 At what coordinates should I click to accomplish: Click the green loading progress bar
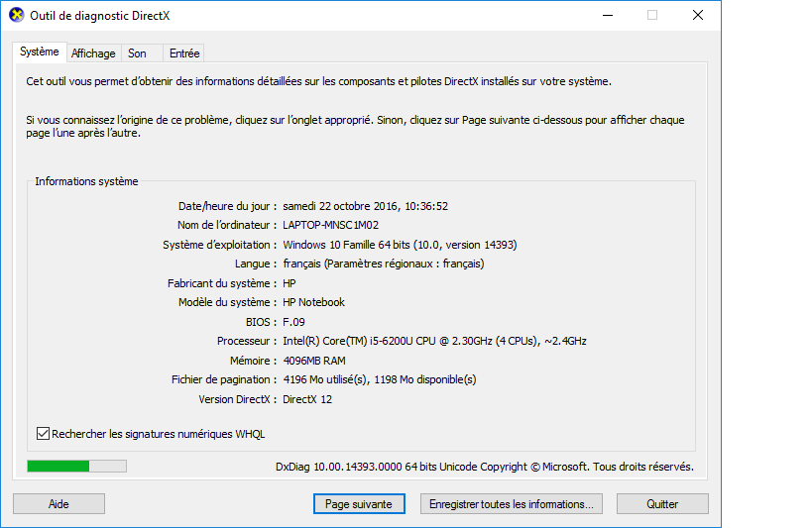pos(76,467)
